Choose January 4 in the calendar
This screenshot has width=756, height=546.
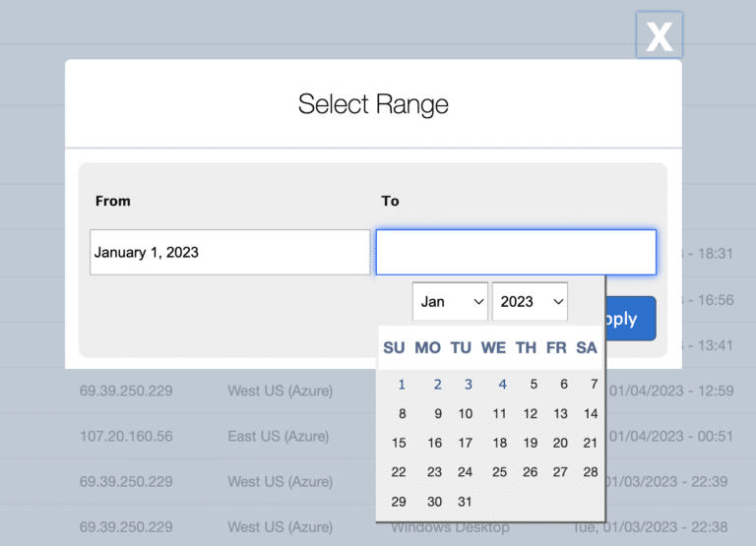[502, 385]
